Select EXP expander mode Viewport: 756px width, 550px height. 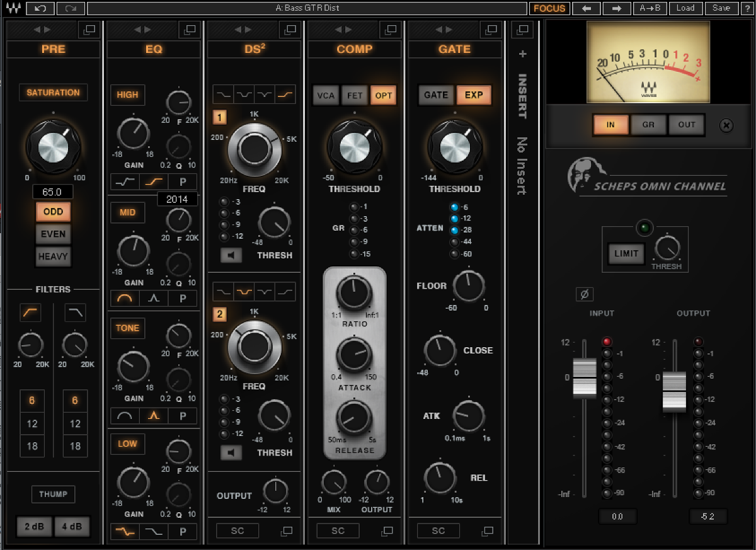coord(474,95)
